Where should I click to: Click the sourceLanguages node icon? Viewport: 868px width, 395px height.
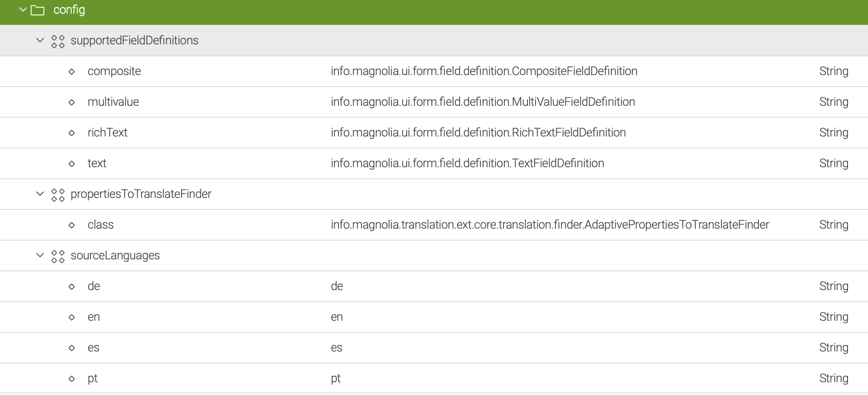pos(58,256)
